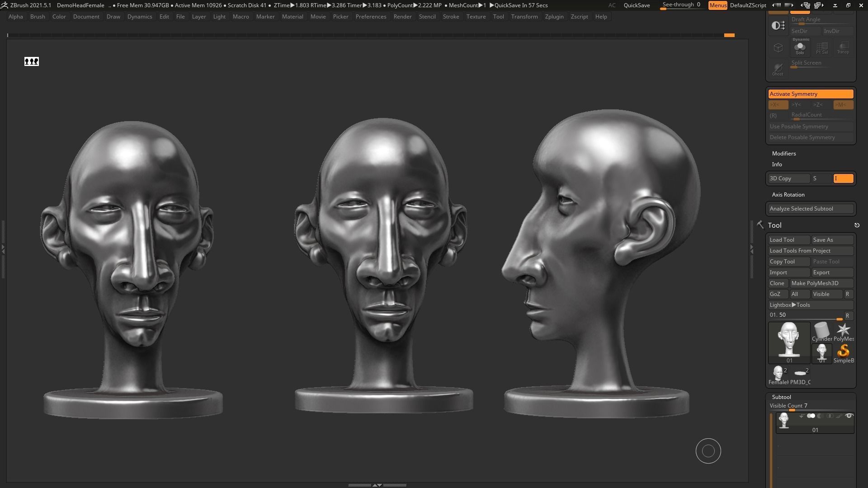Screen dimensions: 868x488
Task: Toggle Activate Symmetry
Action: (811, 94)
